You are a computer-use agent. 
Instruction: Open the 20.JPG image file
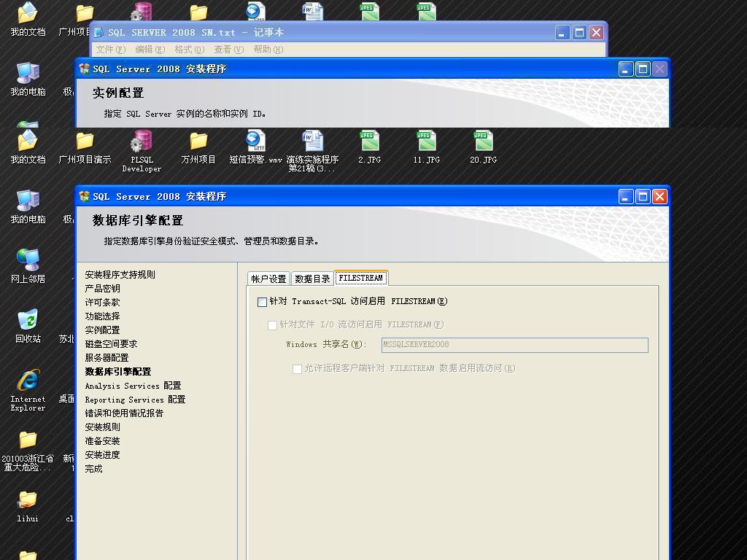point(483,142)
